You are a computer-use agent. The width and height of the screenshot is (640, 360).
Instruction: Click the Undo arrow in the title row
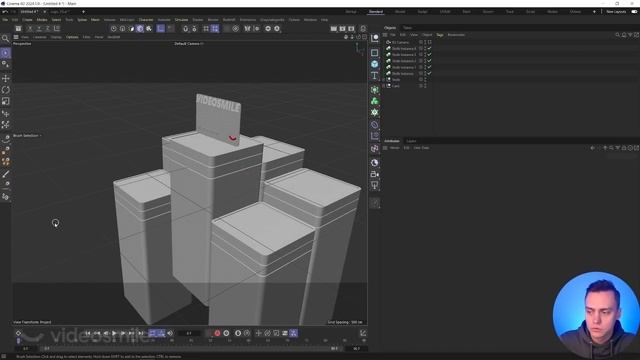pos(5,12)
